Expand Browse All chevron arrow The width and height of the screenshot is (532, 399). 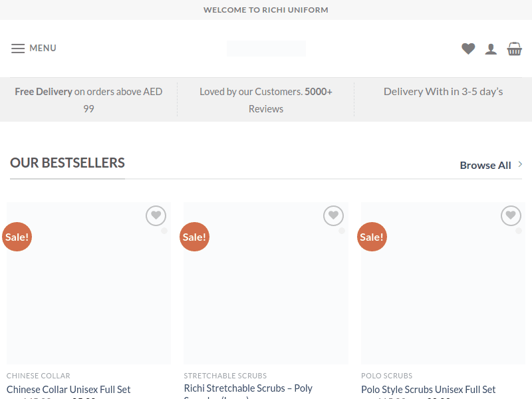click(520, 164)
